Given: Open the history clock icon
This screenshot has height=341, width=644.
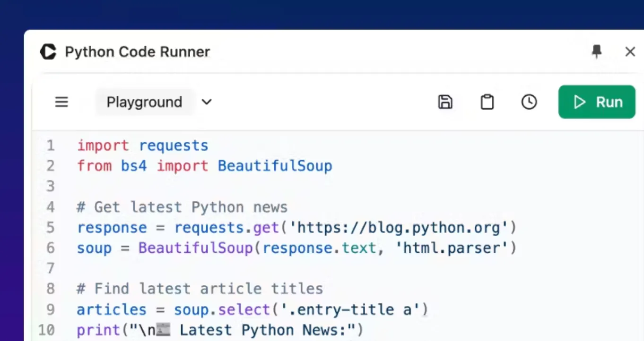Looking at the screenshot, I should tap(529, 102).
